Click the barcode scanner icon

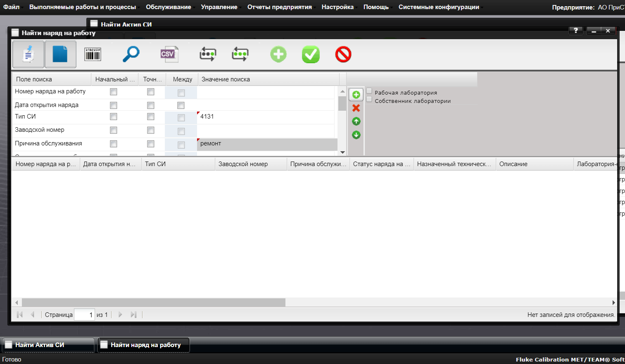pyautogui.click(x=93, y=54)
